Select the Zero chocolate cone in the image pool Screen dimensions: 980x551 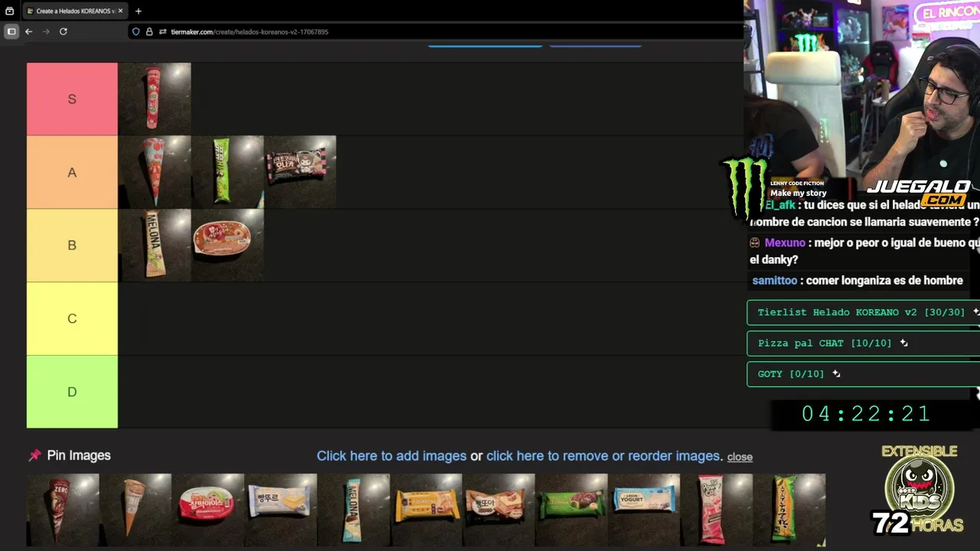tap(63, 510)
